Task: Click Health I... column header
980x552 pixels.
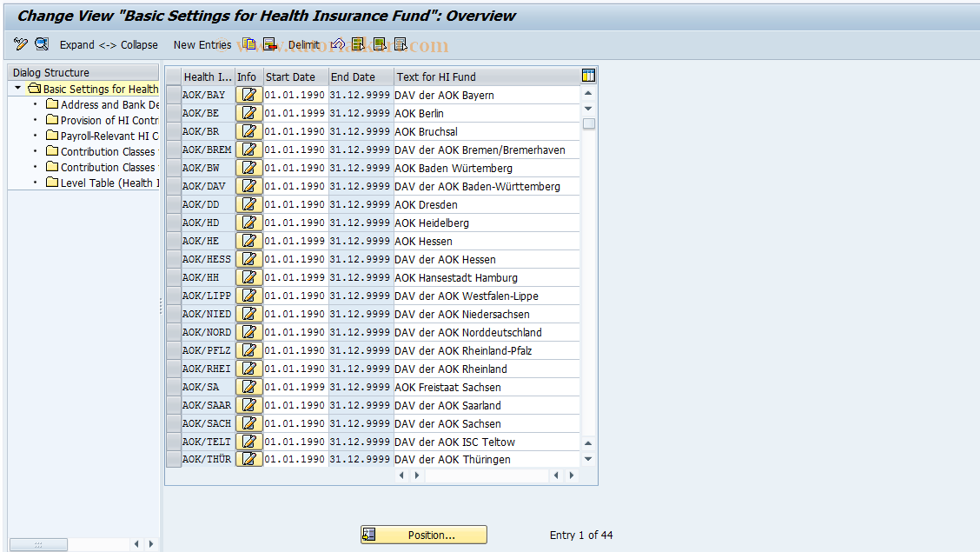Action: (x=208, y=76)
